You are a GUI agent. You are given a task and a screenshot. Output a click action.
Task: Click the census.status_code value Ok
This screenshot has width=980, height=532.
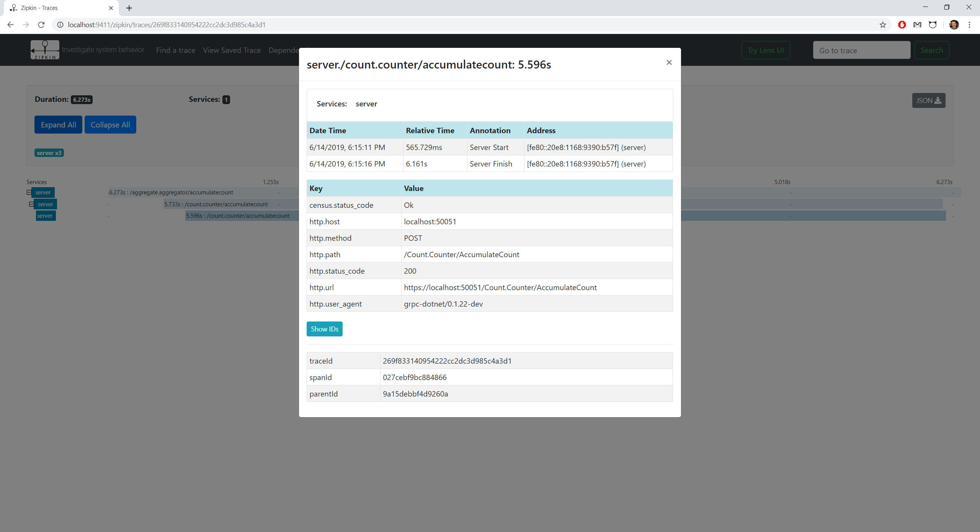[x=408, y=205]
